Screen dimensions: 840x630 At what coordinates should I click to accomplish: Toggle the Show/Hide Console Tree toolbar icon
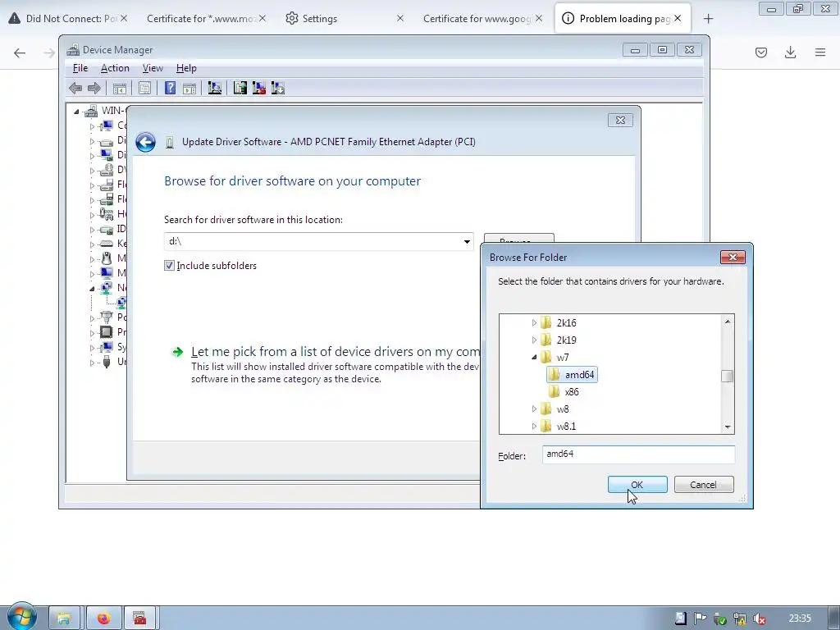120,89
